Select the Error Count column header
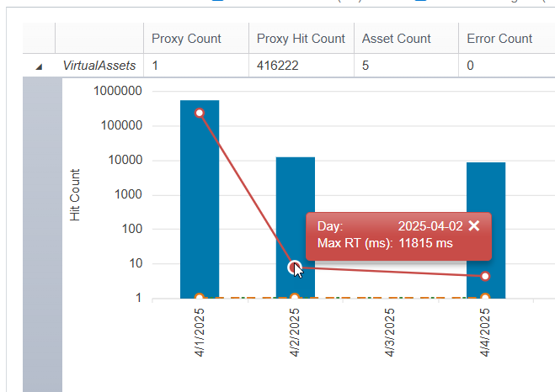Viewport: 555px width, 392px height. coord(499,39)
